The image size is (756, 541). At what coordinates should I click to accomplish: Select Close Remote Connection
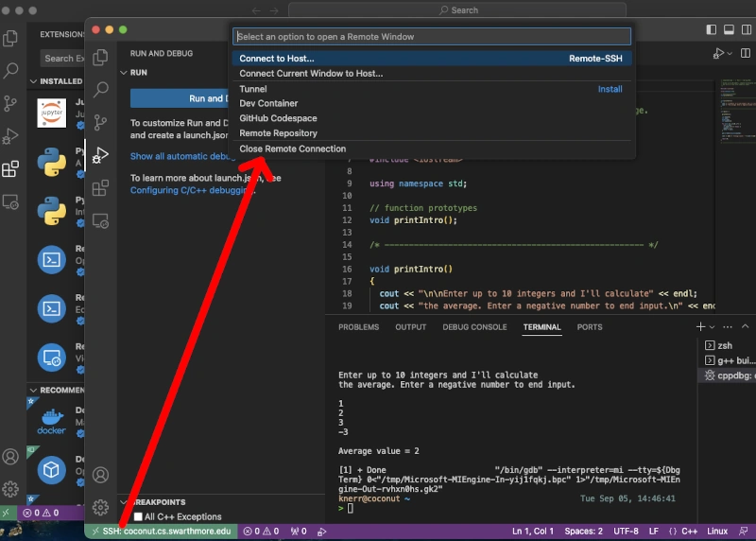tap(432, 148)
